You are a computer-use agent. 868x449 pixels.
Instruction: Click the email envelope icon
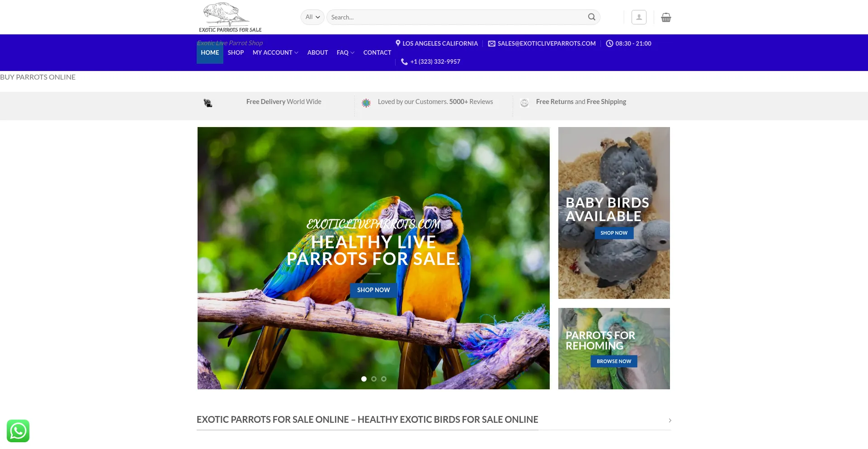coord(491,43)
